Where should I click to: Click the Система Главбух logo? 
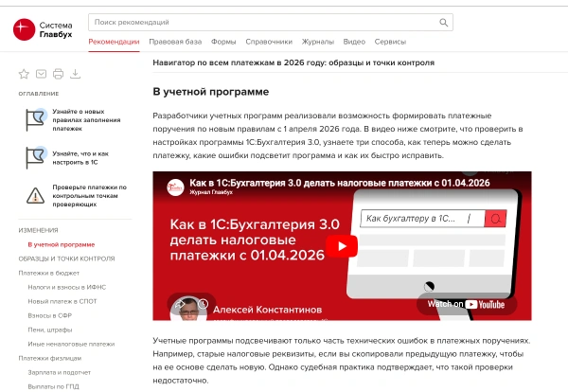coord(43,29)
